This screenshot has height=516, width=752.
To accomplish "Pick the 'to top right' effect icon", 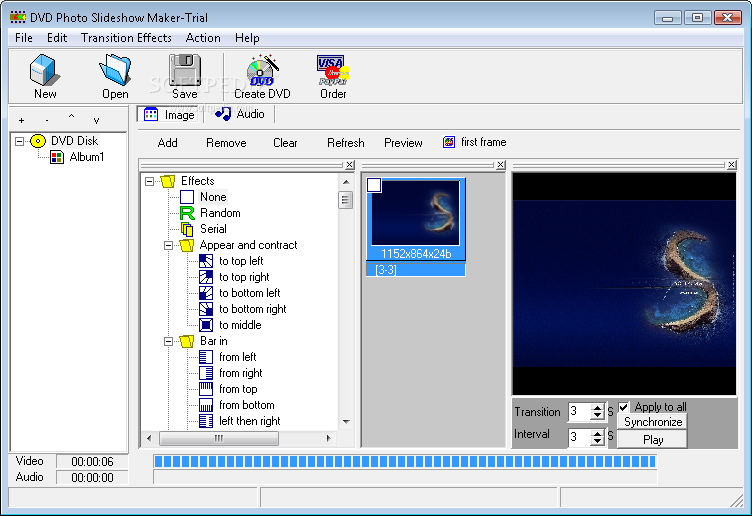I will coord(206,277).
